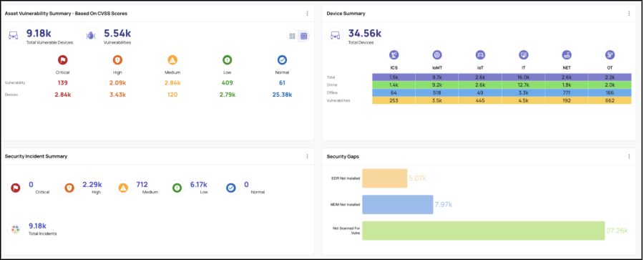Click the Total Vulnerable Devices icon

(x=13, y=35)
